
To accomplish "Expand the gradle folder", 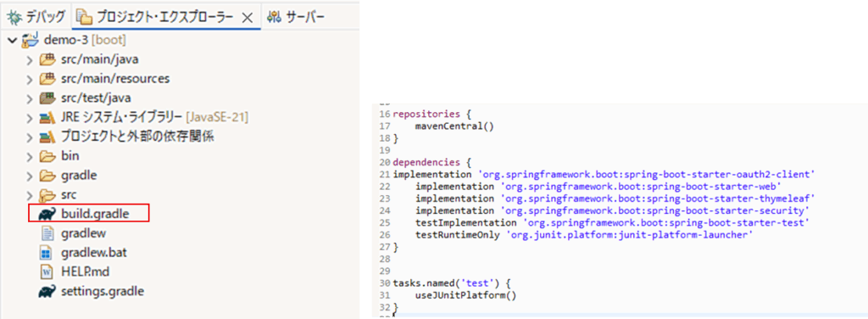I will point(30,176).
